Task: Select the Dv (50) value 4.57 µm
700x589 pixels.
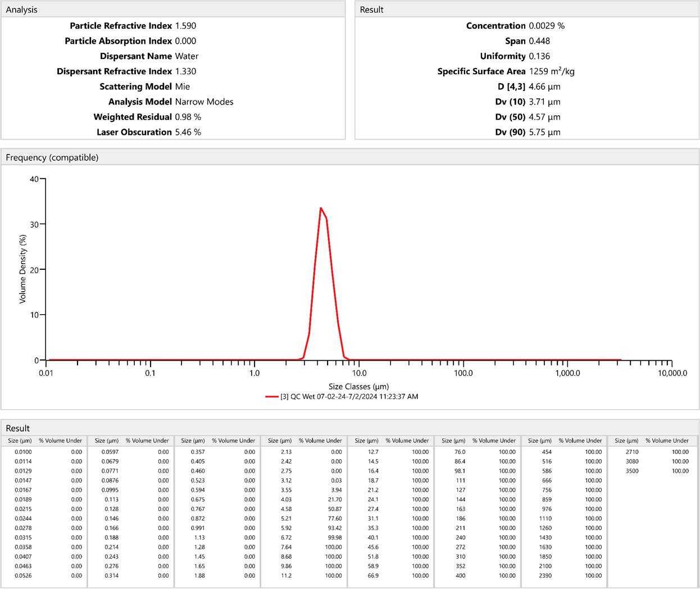Action: tap(544, 117)
